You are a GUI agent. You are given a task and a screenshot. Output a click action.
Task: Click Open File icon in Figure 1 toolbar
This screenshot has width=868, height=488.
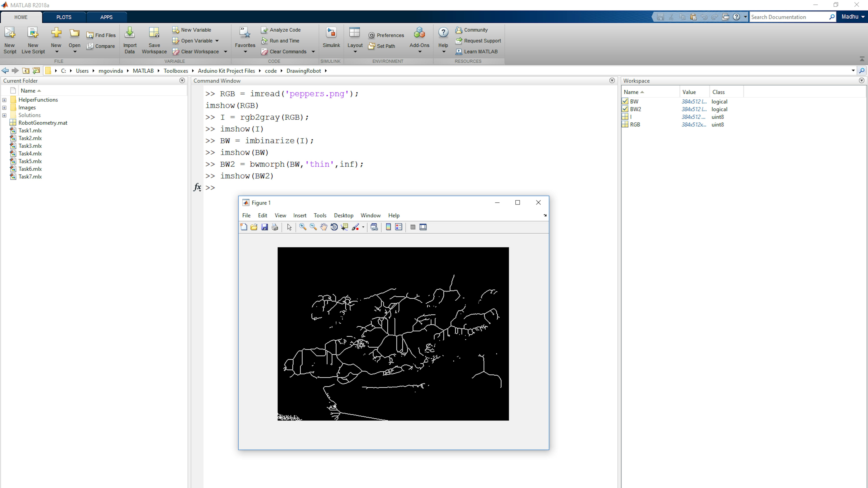(254, 227)
